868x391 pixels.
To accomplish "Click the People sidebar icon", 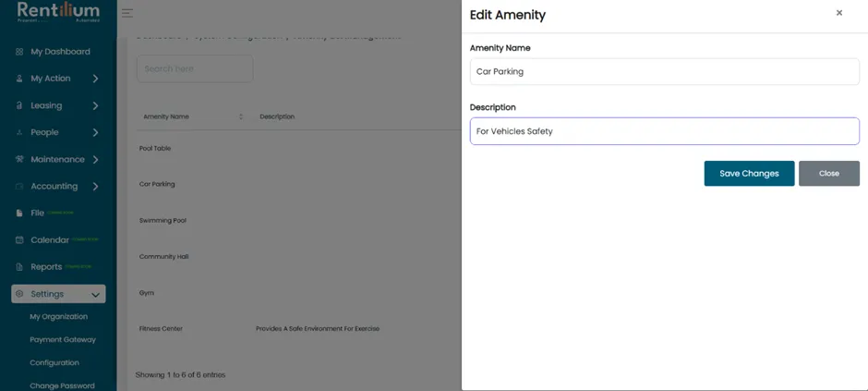I will [x=19, y=132].
